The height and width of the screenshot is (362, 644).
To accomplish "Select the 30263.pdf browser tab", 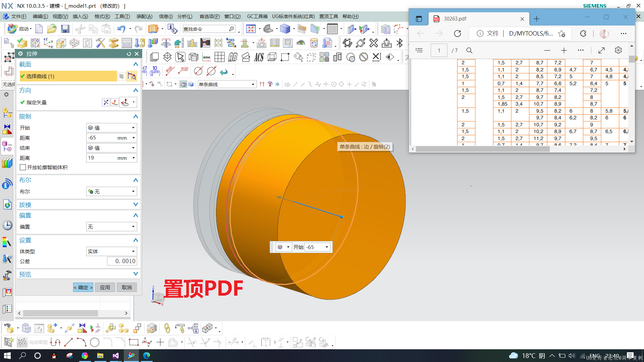I will coord(479,19).
